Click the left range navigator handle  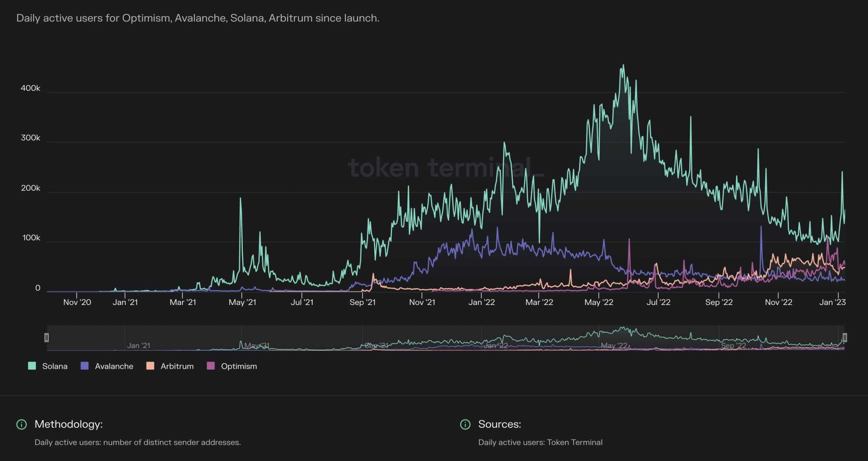point(47,338)
